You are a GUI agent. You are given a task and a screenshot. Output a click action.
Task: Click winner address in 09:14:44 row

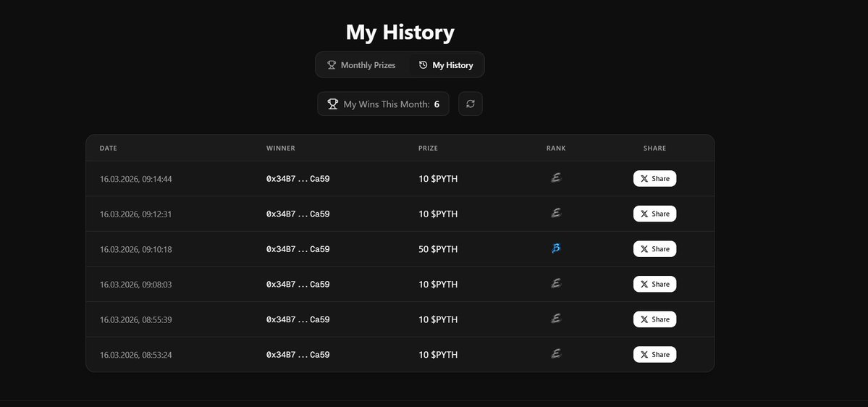coord(298,179)
